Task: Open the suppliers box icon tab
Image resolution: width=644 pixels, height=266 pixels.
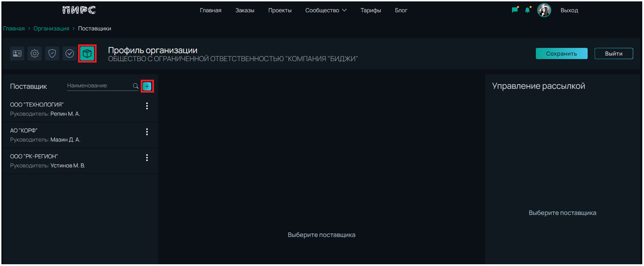Action: point(87,53)
